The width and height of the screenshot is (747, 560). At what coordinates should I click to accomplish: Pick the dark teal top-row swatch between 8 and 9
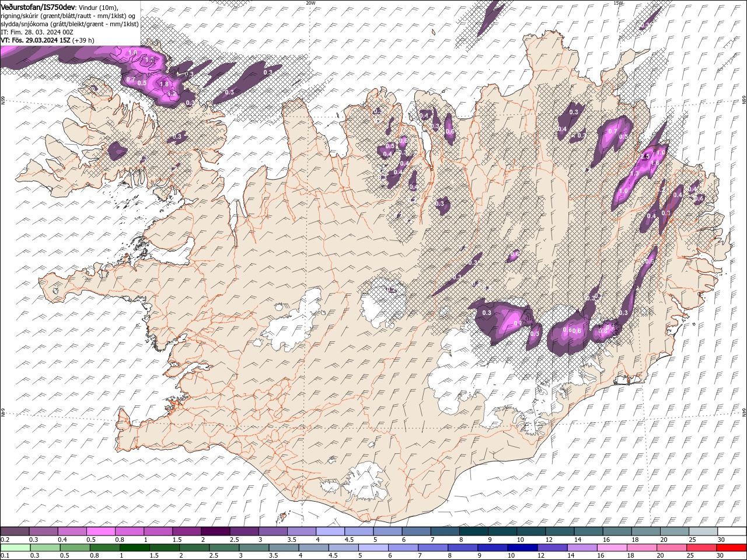point(473,531)
